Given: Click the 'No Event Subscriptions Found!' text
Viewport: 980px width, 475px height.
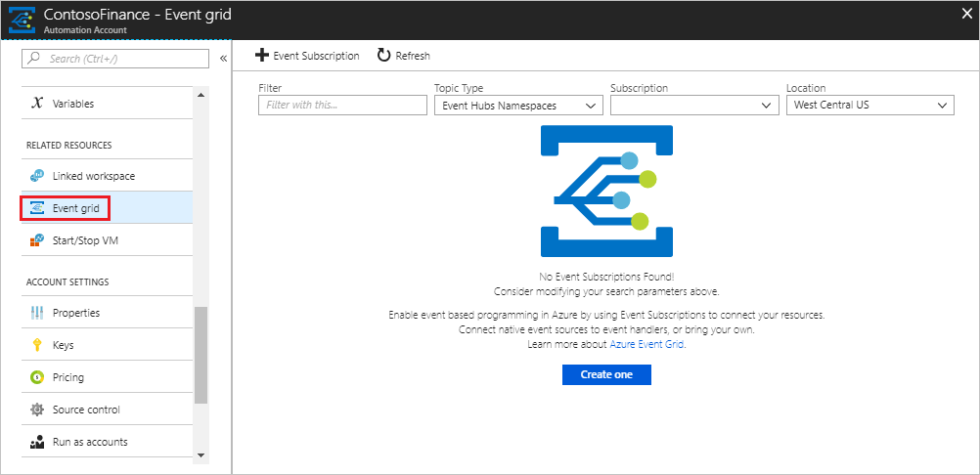Looking at the screenshot, I should point(606,277).
